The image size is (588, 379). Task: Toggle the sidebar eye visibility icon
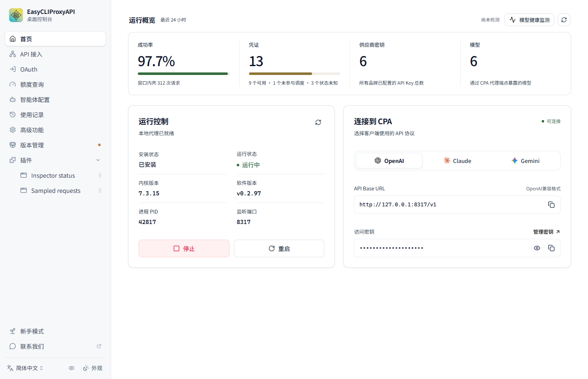coord(72,368)
